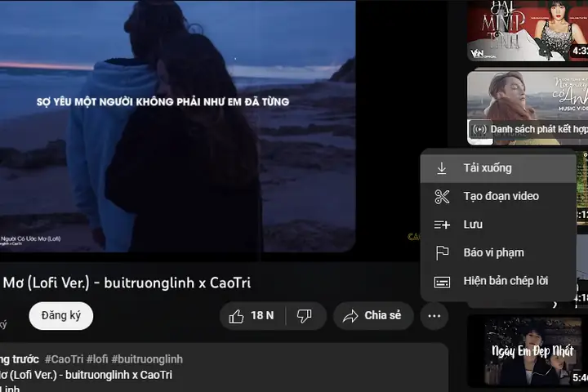Select Tải xuống from the menu
The image size is (588, 392).
(x=498, y=168)
